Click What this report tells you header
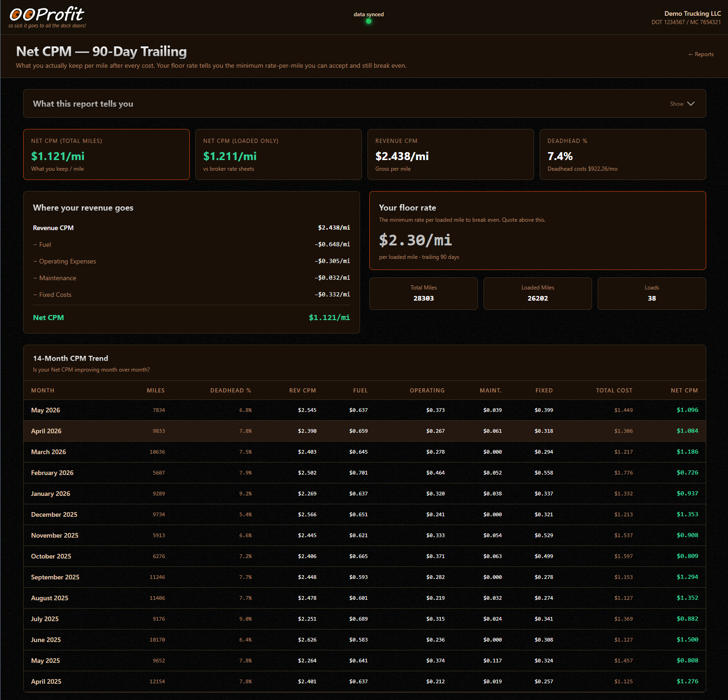The width and height of the screenshot is (728, 700). tap(83, 104)
